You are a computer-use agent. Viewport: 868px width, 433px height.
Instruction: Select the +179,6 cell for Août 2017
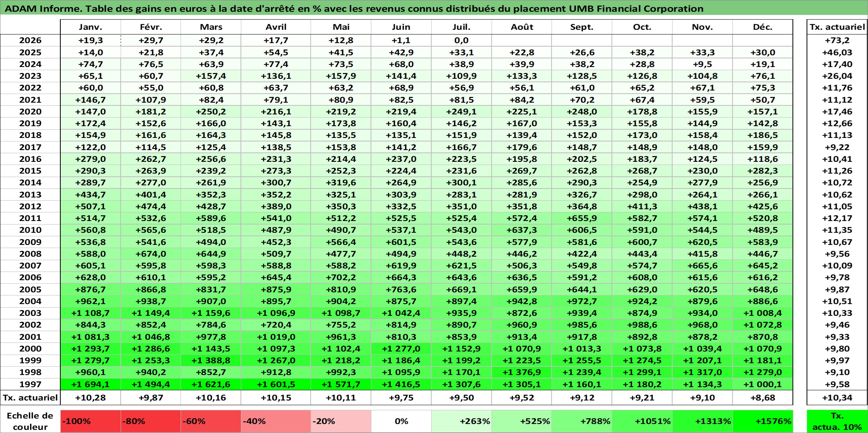click(522, 147)
